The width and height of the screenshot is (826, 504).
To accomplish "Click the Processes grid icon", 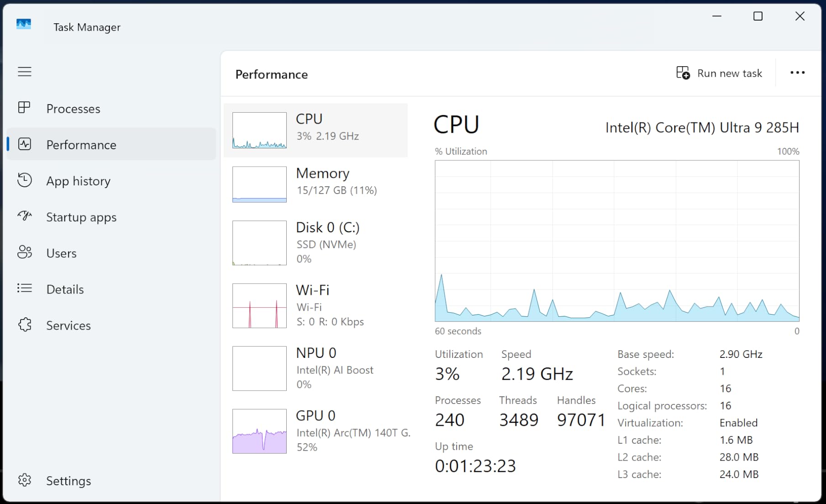I will [x=24, y=108].
